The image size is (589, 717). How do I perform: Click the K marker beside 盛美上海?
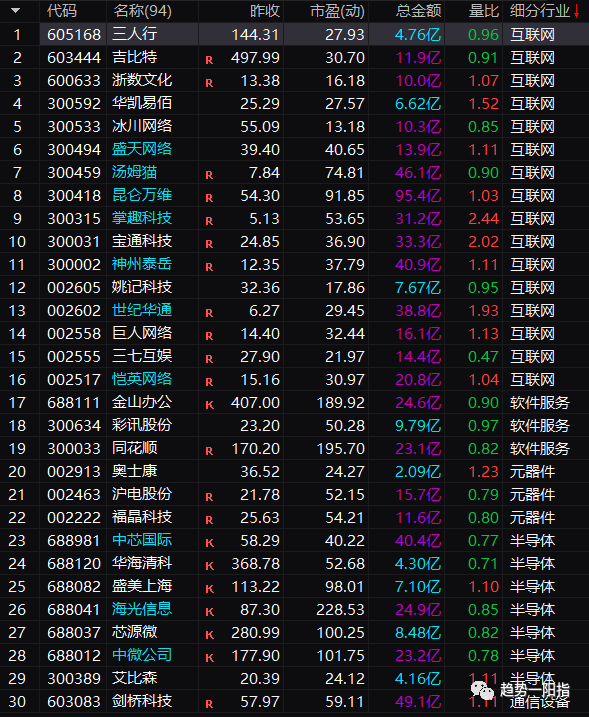coord(209,589)
